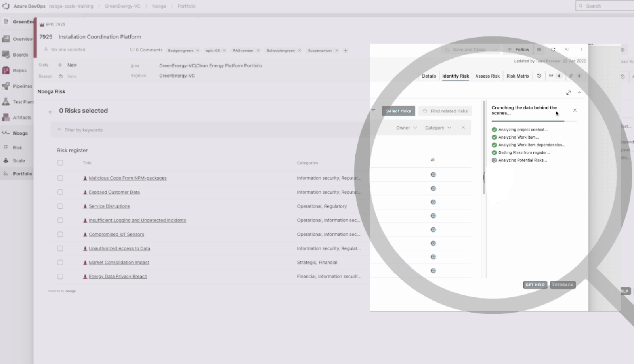This screenshot has width=634, height=364.
Task: Open the Repos hub icon
Action: 6,71
